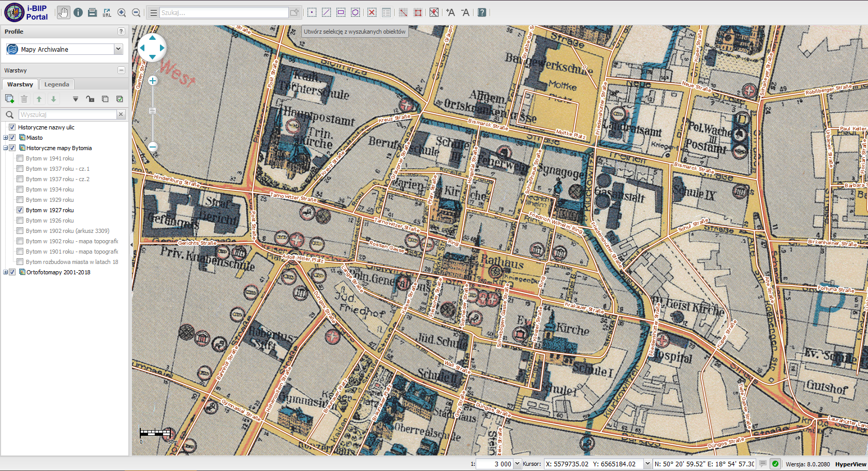This screenshot has width=868, height=471.
Task: Expand the Ortofotomapy 2001-2018 group
Action: tap(6, 272)
